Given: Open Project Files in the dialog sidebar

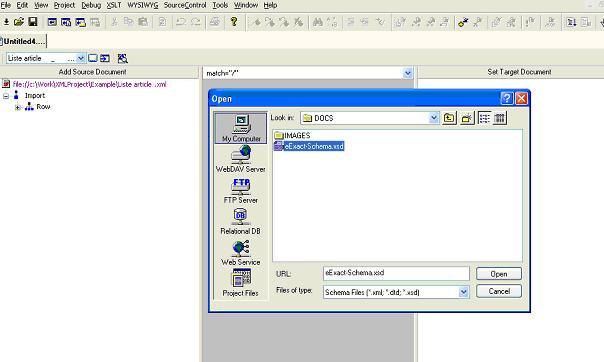Looking at the screenshot, I should 241,283.
